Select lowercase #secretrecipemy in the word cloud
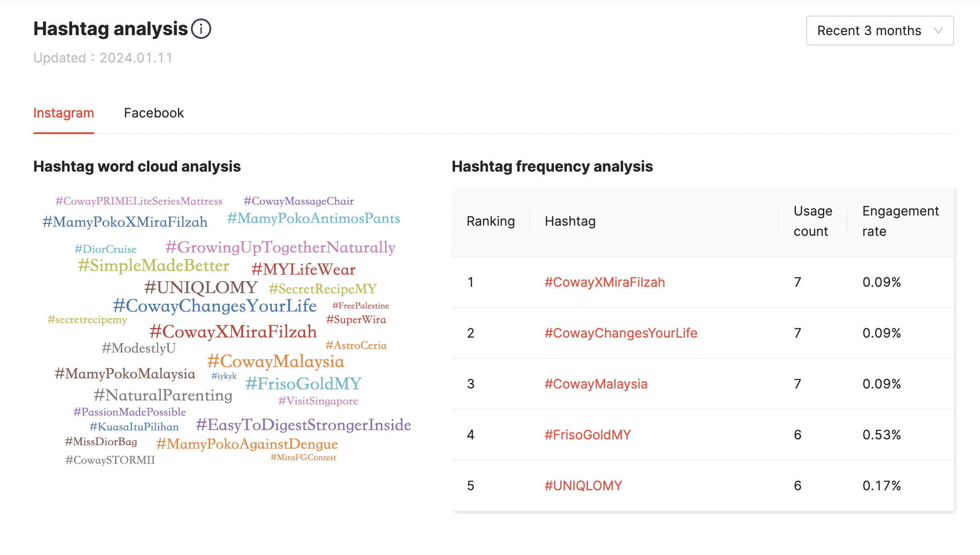The image size is (980, 555). tap(87, 320)
